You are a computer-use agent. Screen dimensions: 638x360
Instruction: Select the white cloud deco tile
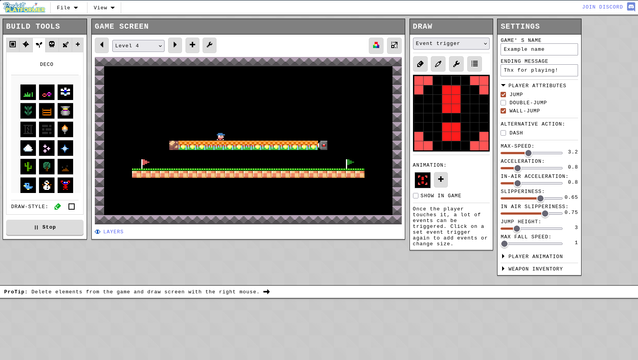click(28, 148)
